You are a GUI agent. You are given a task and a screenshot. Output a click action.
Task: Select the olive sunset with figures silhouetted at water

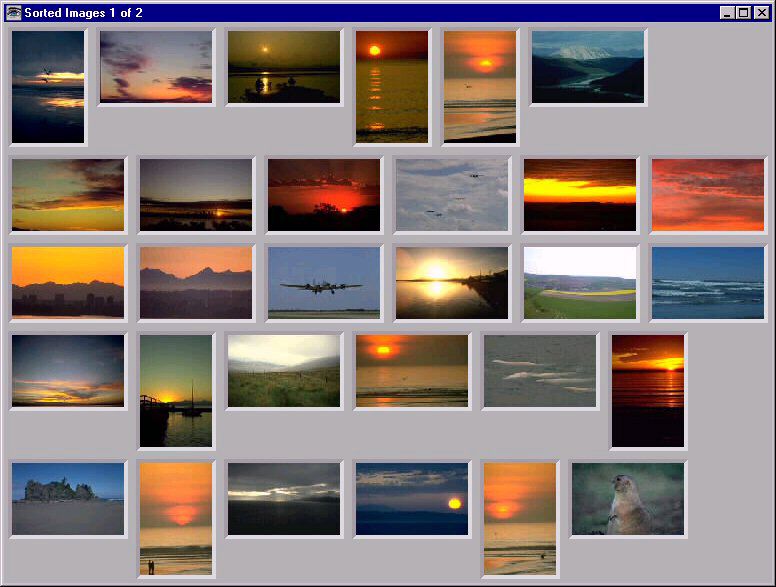click(x=284, y=67)
